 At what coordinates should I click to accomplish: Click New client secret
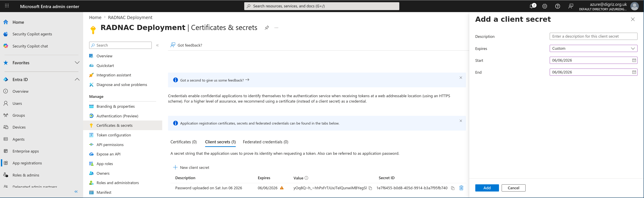pos(191,167)
